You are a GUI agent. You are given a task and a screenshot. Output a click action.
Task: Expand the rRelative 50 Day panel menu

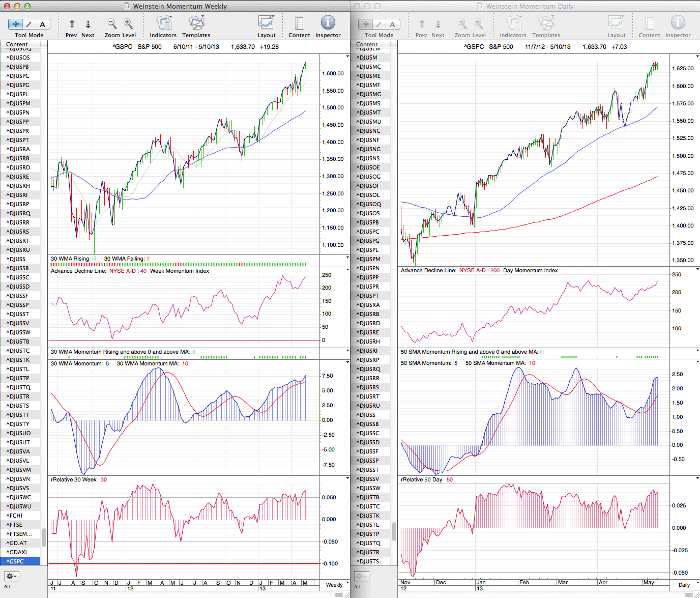697,479
